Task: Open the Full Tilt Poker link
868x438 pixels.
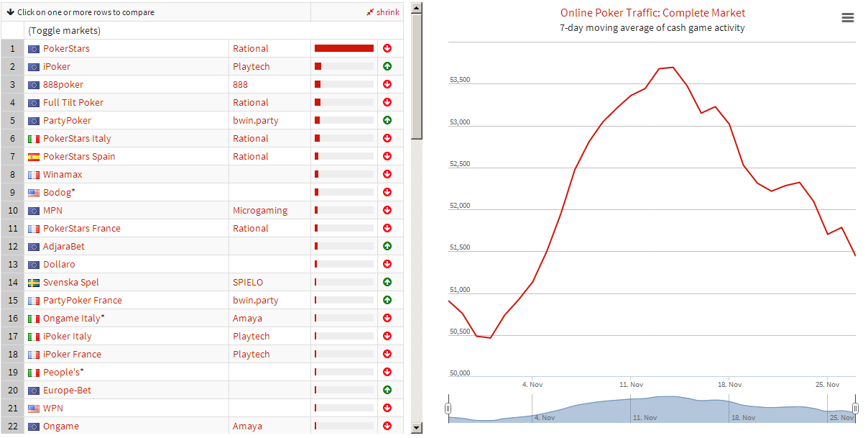Action: click(73, 102)
